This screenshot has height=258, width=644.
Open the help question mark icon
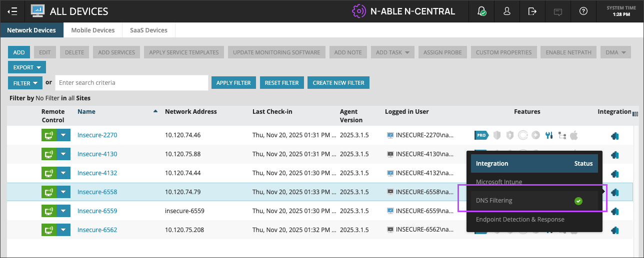[x=583, y=11]
